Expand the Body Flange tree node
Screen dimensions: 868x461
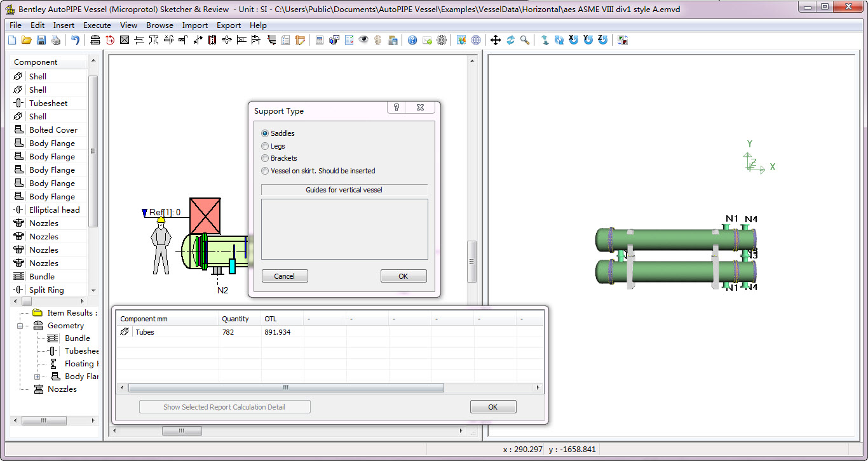[x=37, y=377]
